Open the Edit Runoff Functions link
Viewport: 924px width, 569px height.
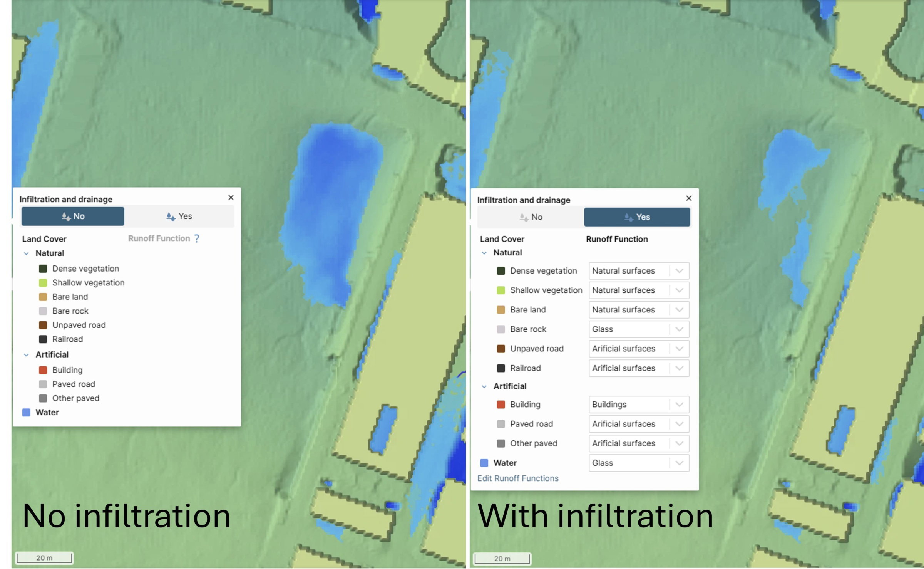(x=518, y=478)
